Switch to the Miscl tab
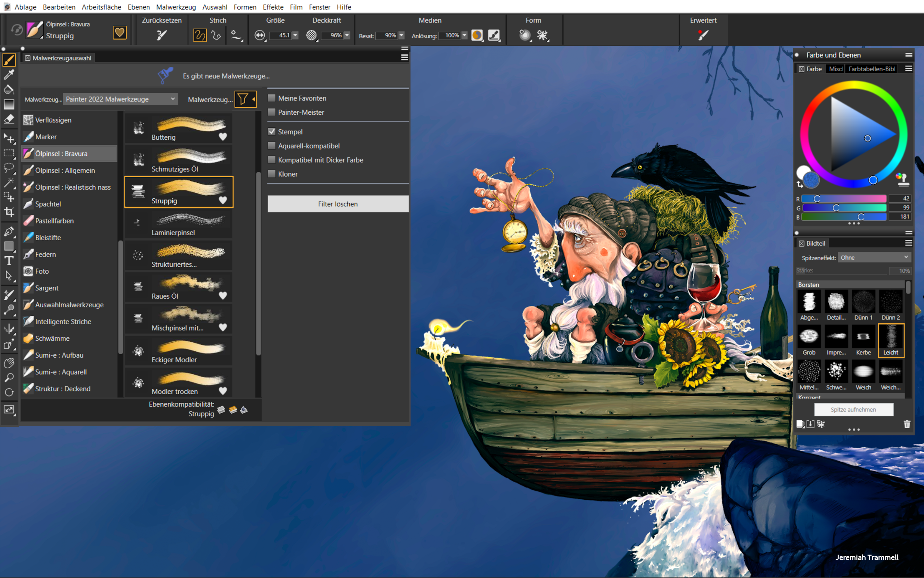 tap(835, 69)
